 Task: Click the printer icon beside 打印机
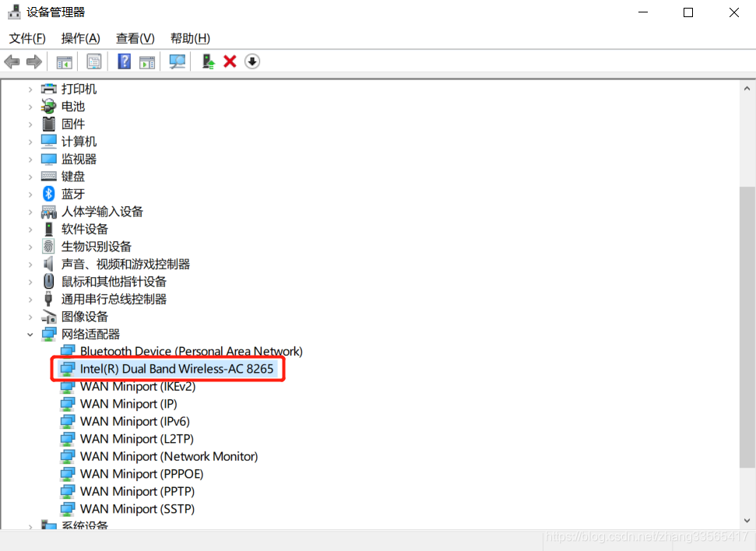tap(49, 89)
